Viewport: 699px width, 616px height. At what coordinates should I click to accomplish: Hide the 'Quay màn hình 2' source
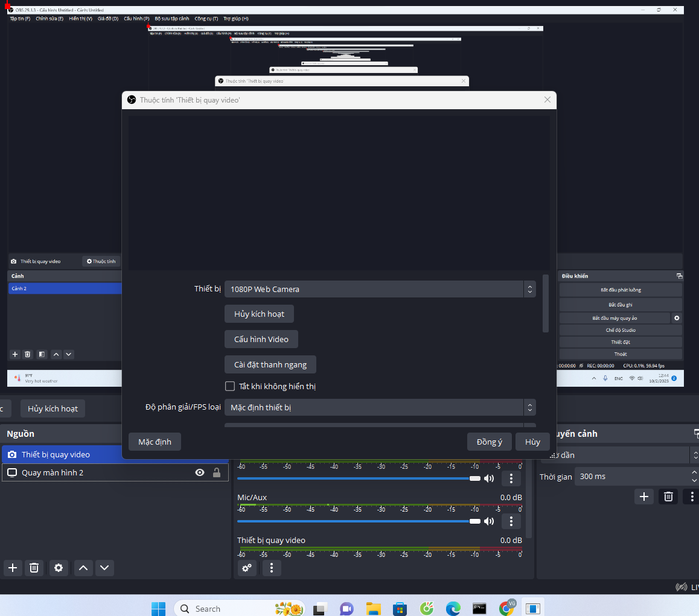click(199, 472)
